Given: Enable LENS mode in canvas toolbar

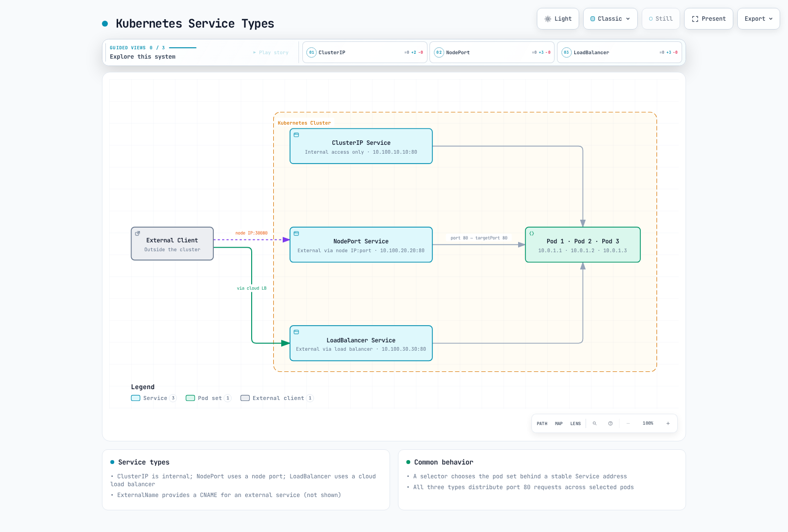Looking at the screenshot, I should pos(575,424).
